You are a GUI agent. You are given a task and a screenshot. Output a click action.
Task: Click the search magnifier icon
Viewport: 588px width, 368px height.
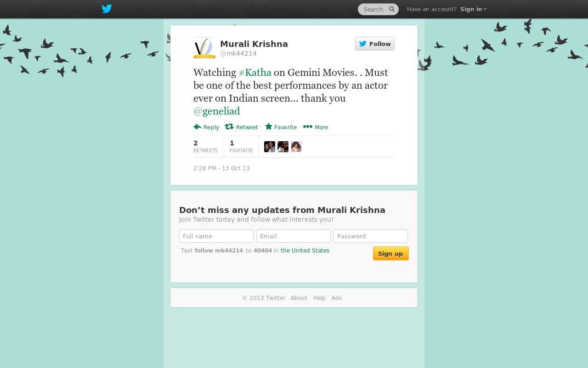click(392, 9)
